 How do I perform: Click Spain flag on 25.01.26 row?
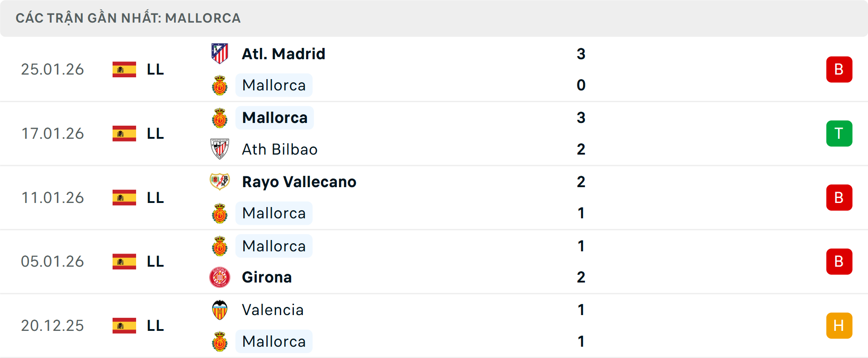tap(124, 70)
